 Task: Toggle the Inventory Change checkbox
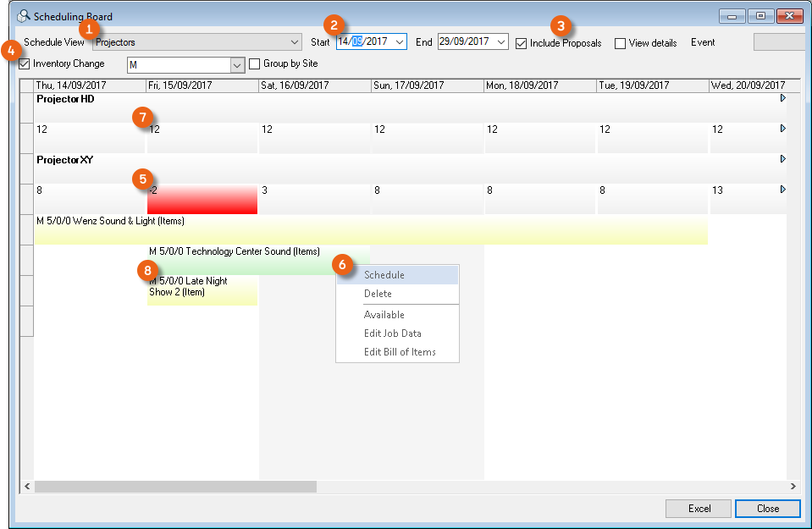tap(25, 63)
